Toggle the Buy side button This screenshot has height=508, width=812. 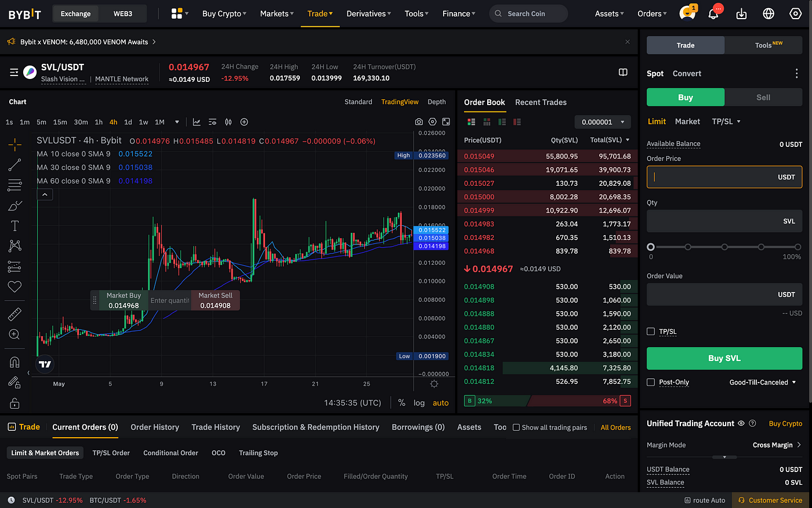click(686, 98)
